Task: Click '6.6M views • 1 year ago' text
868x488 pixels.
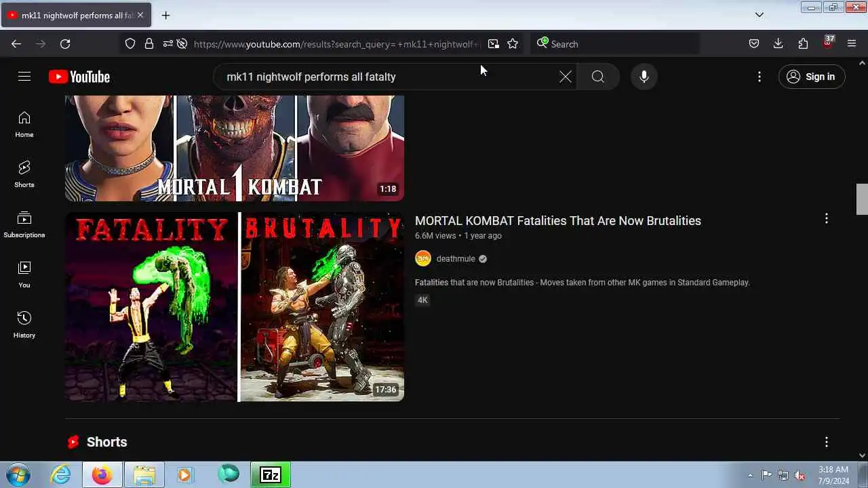Action: pos(458,236)
